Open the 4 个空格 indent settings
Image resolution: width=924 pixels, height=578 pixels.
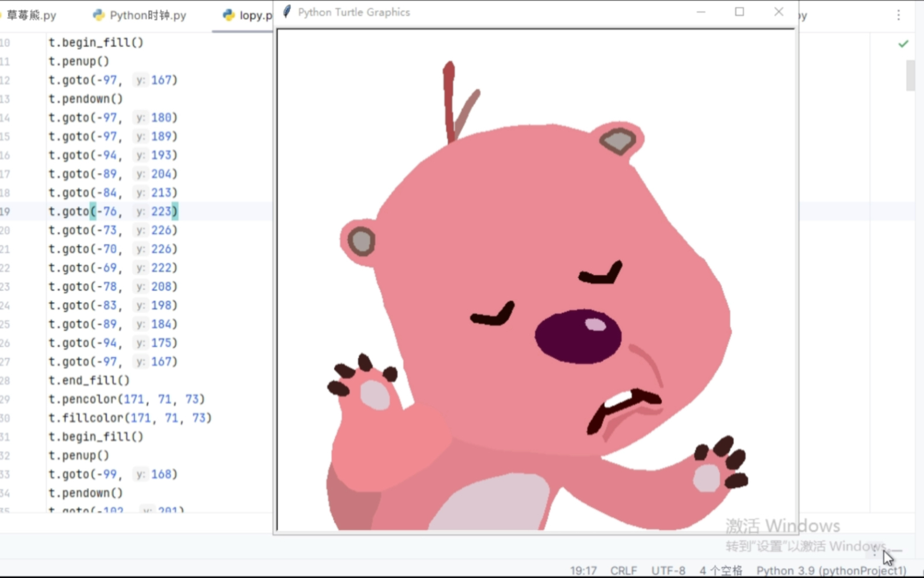721,570
